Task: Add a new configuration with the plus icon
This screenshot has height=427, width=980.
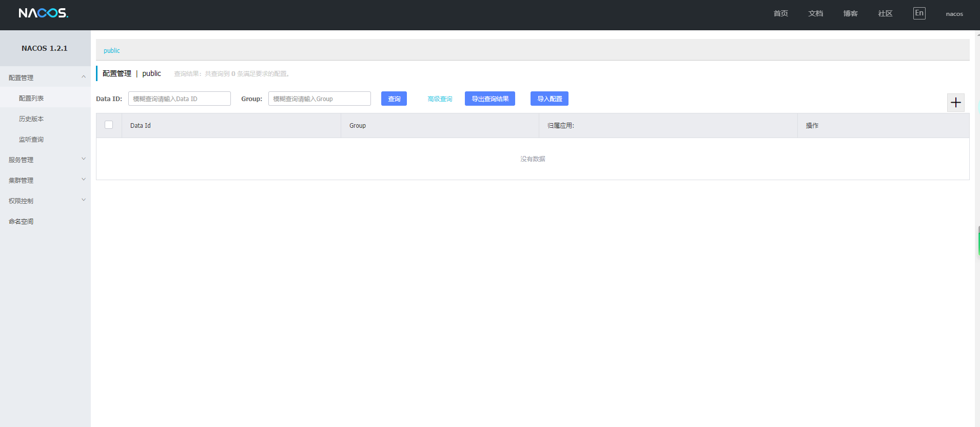Action: click(955, 103)
